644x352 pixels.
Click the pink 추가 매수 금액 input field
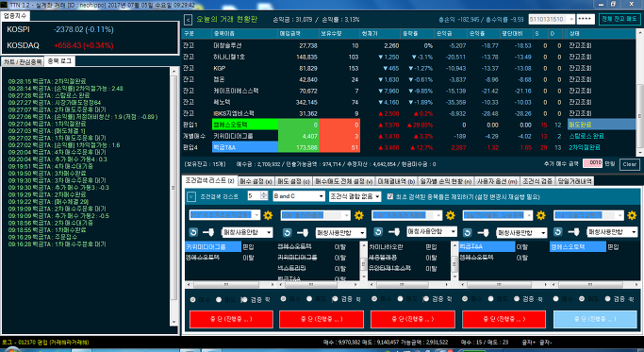pos(592,163)
